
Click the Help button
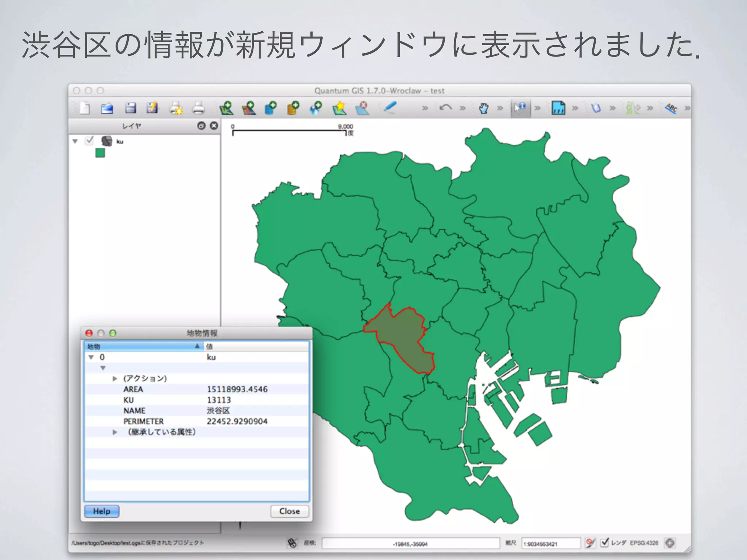click(101, 511)
